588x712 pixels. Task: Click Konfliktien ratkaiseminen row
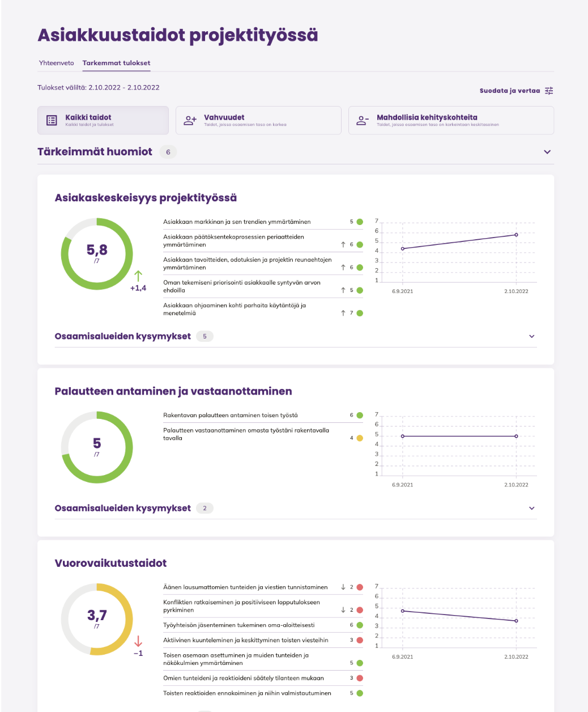click(263, 606)
